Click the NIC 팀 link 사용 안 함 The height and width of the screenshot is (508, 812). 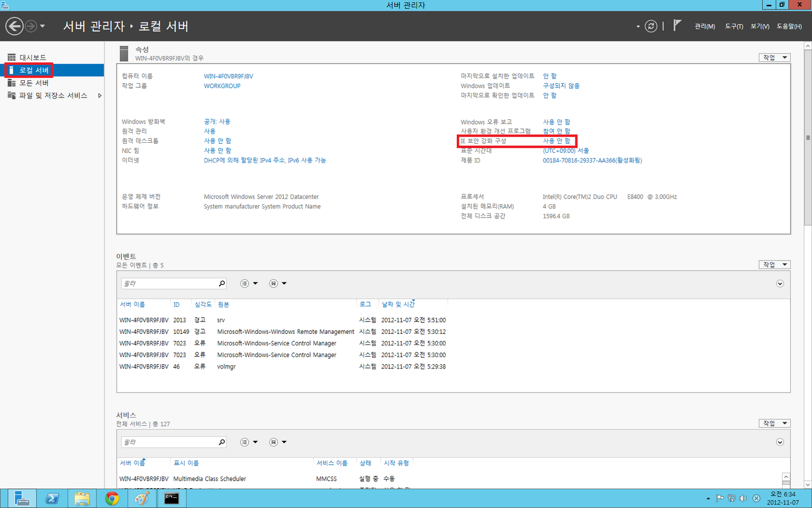tap(218, 150)
